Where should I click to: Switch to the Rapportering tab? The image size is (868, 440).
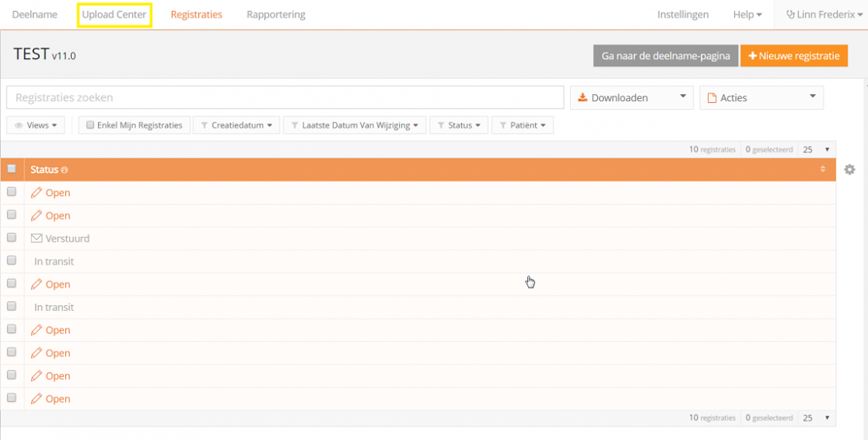coord(276,14)
